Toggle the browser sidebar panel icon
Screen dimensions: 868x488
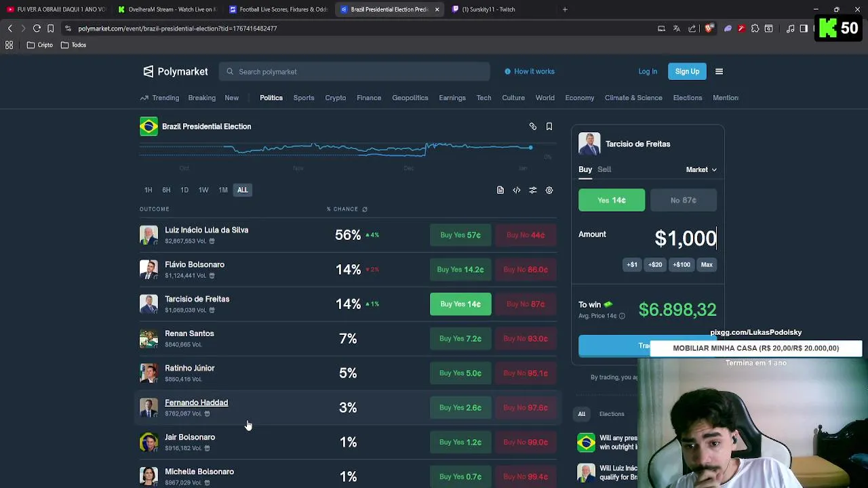[804, 28]
